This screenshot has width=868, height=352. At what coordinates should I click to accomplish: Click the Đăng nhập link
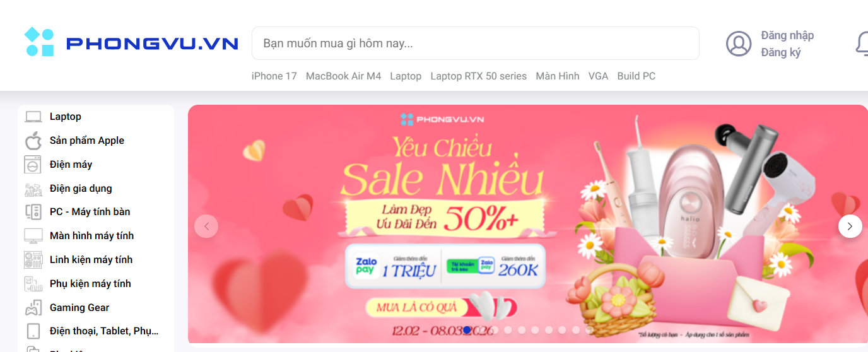coord(787,35)
